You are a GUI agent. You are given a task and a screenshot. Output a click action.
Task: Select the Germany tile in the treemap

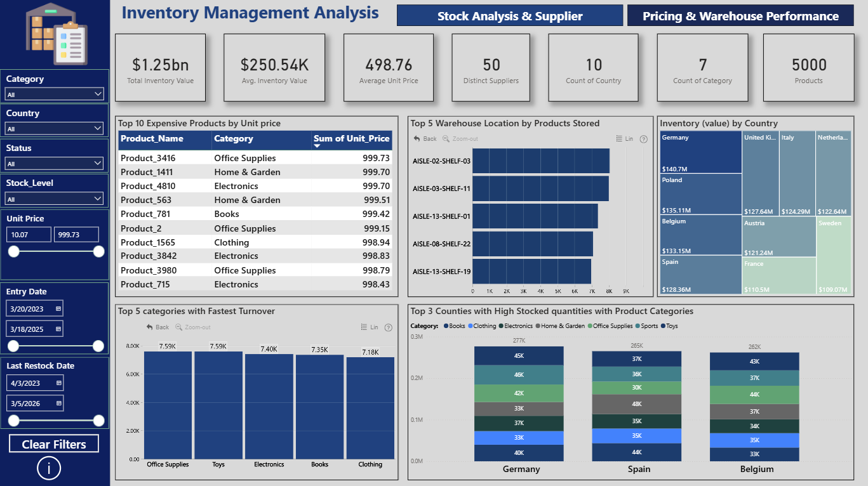coord(701,152)
